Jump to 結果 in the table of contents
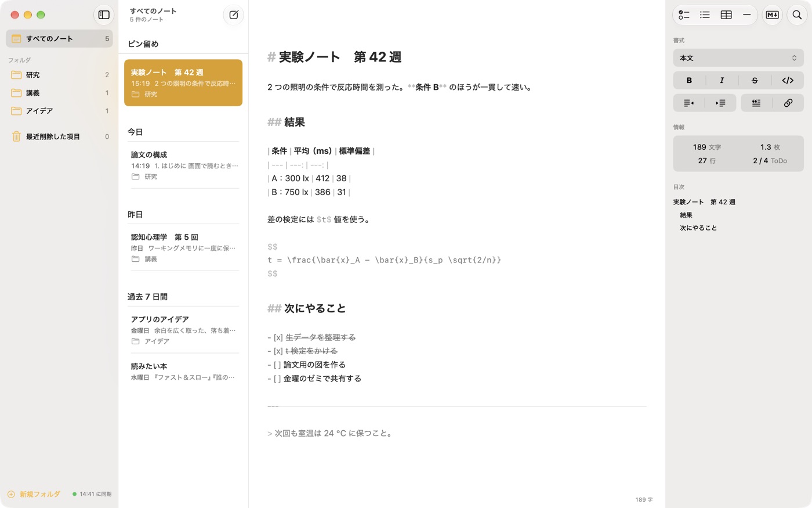 pos(686,215)
